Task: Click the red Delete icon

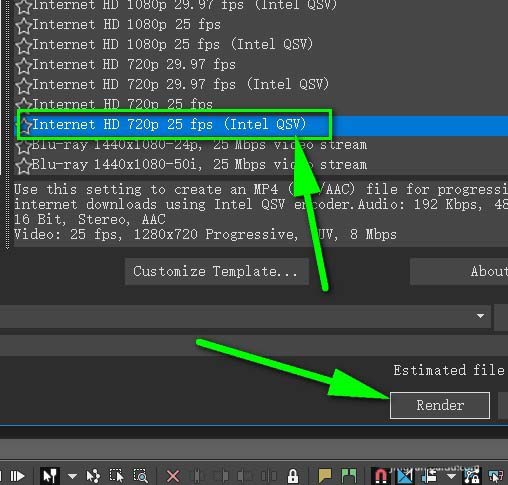Action: pyautogui.click(x=173, y=476)
